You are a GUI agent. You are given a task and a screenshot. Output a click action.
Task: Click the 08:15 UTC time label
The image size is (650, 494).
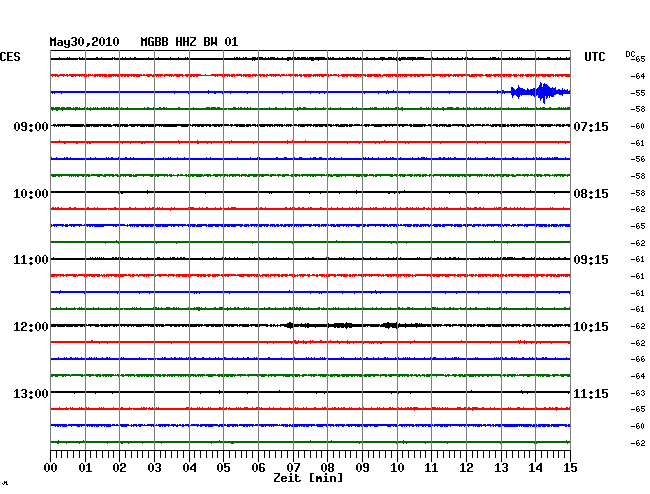pyautogui.click(x=591, y=194)
